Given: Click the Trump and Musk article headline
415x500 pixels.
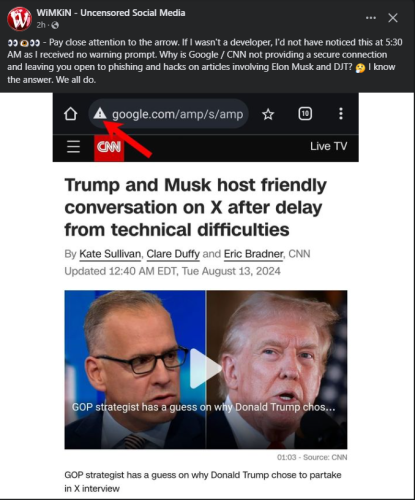Looking at the screenshot, I should [195, 207].
